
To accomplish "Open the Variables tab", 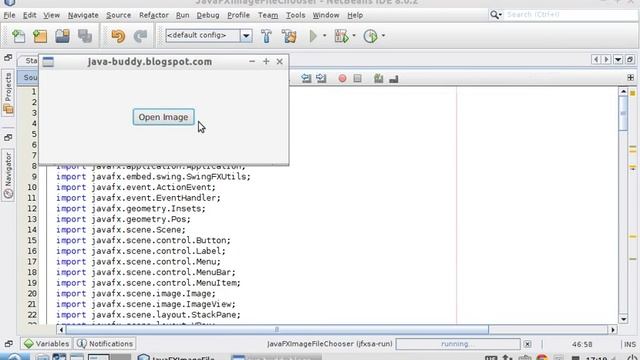I will pos(46,344).
